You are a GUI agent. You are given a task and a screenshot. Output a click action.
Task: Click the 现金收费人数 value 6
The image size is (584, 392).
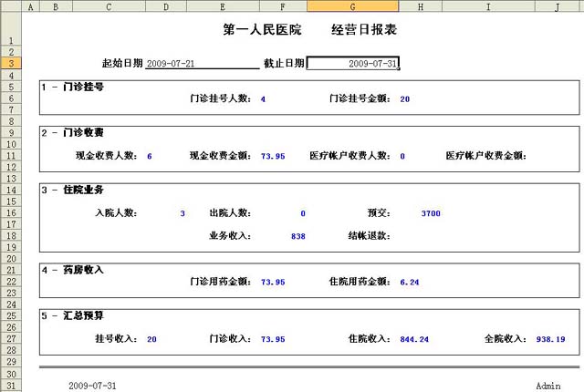[x=149, y=156]
